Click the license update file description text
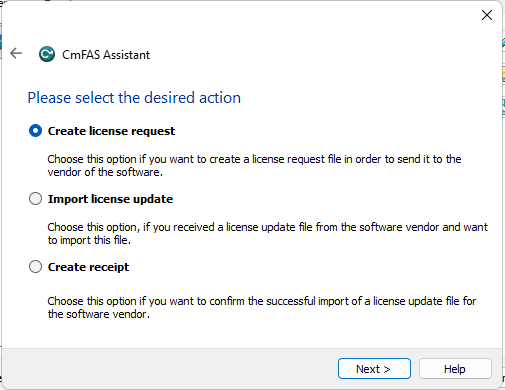This screenshot has height=390, width=505. click(x=268, y=234)
